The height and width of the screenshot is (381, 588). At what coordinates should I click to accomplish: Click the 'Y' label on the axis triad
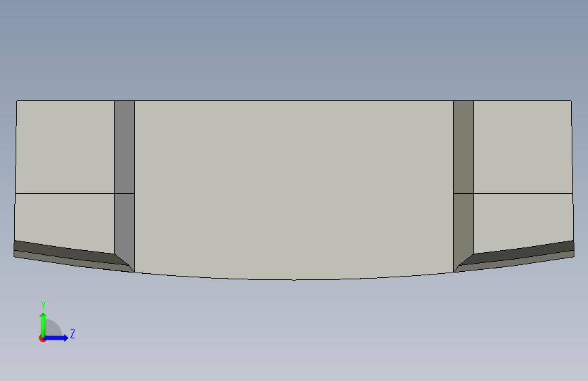click(x=43, y=305)
